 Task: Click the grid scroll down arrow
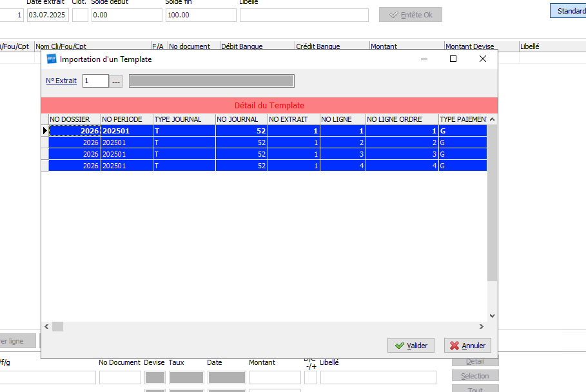pos(492,316)
